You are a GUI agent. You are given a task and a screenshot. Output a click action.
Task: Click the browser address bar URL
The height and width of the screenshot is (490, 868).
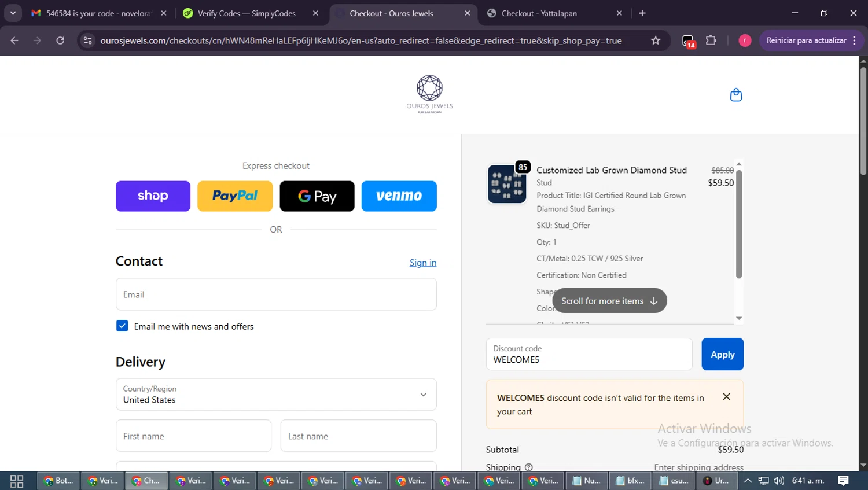coord(361,40)
